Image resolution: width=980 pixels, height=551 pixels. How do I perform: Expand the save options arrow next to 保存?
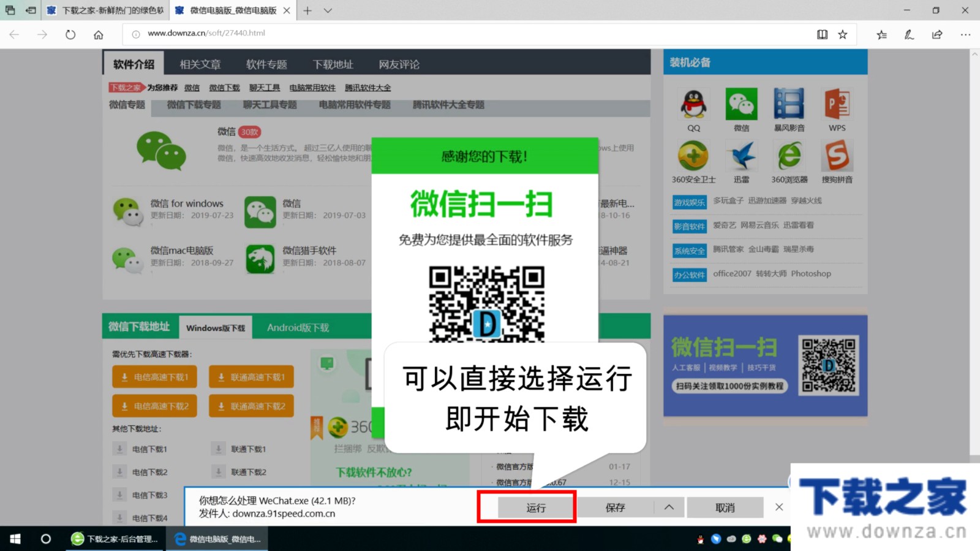(x=669, y=507)
